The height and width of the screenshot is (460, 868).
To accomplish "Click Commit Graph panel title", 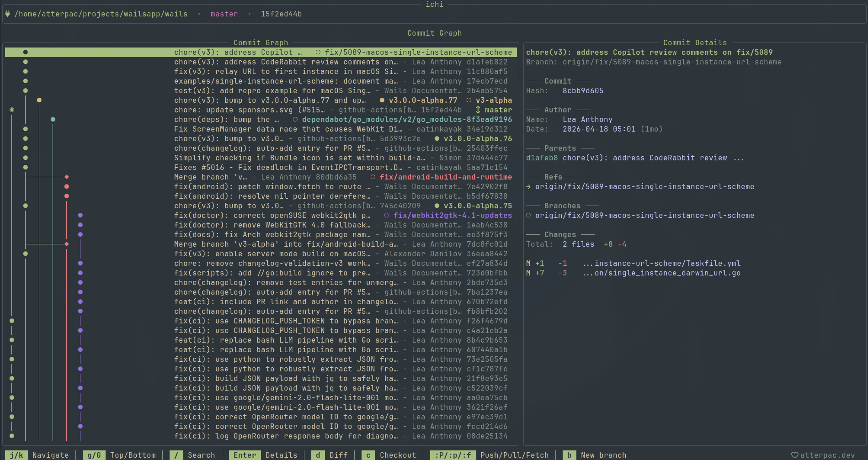I will coord(261,42).
